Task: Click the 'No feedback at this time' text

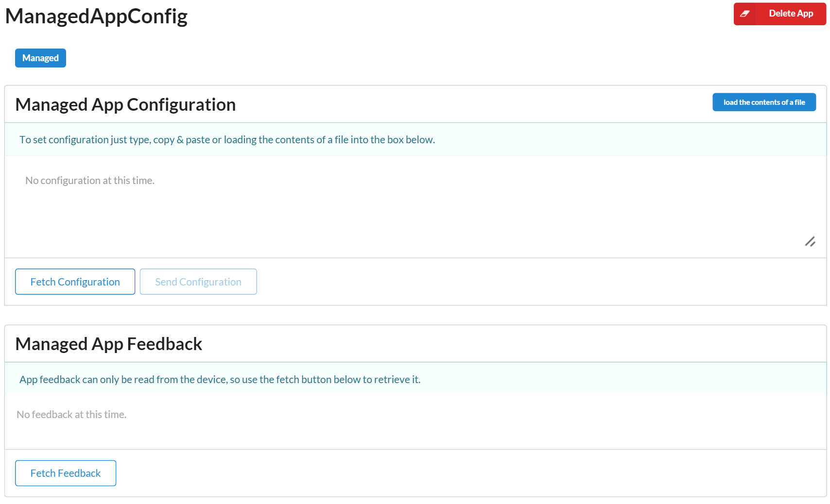Action: pyautogui.click(x=71, y=415)
